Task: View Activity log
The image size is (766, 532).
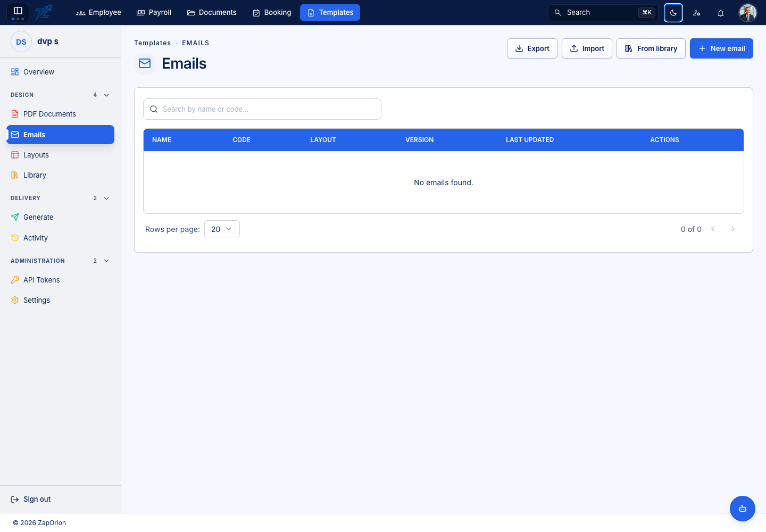Action: pos(60,238)
